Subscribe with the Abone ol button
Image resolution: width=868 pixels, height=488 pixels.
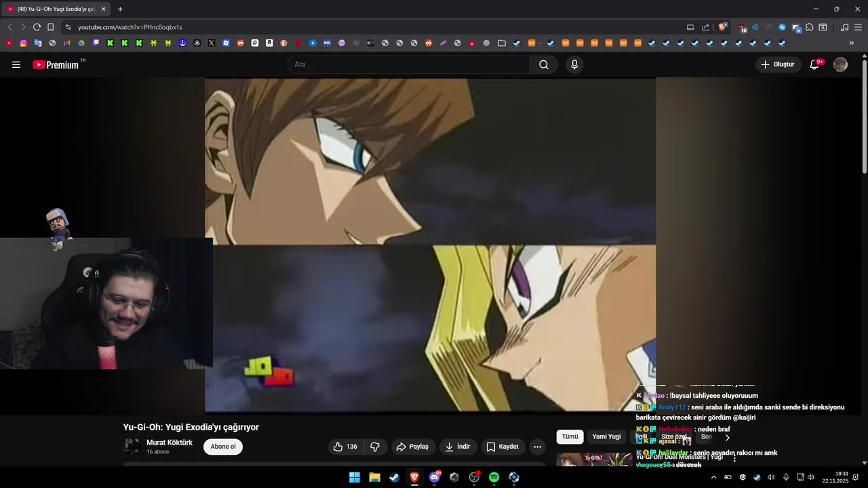[x=223, y=447]
